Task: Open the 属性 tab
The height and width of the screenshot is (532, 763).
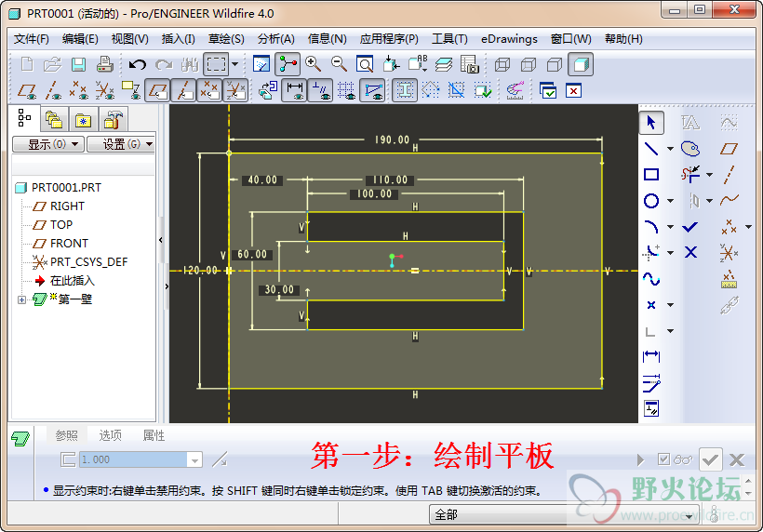Action: point(154,435)
